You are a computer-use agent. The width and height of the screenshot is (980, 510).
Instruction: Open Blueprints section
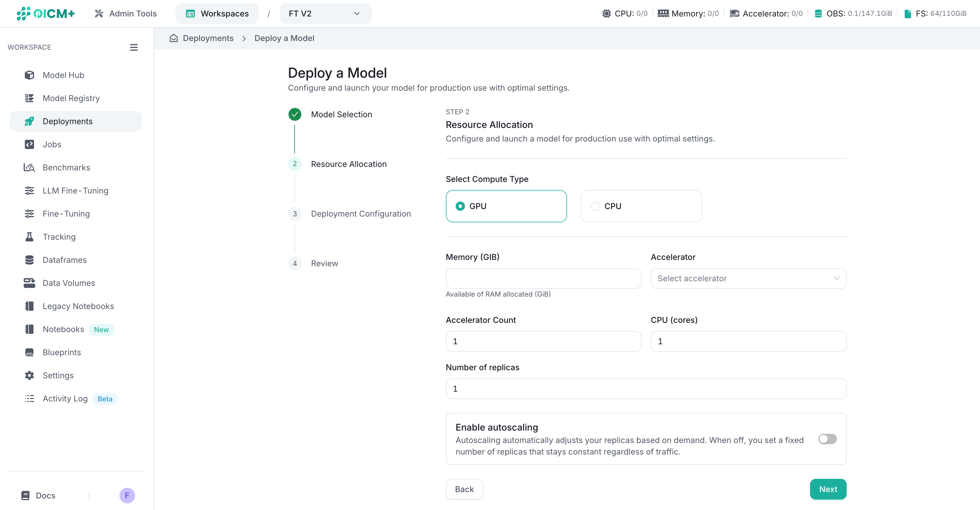click(76, 352)
